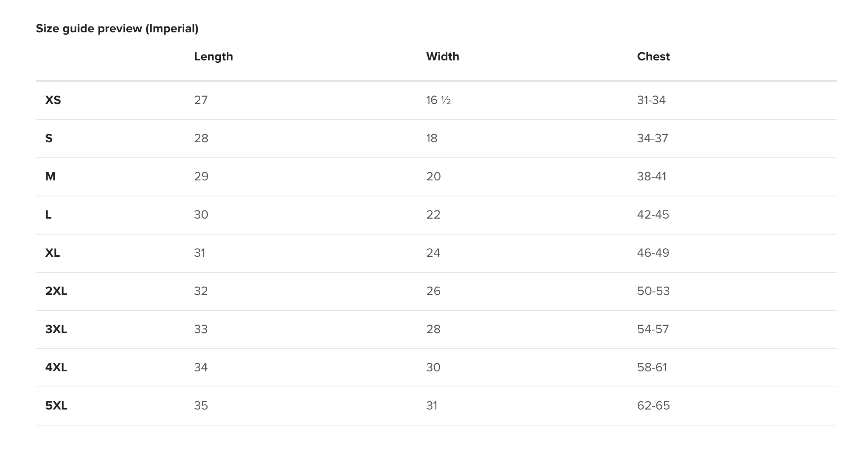868x459 pixels.
Task: Click the M chest value 38-41
Action: tap(651, 177)
